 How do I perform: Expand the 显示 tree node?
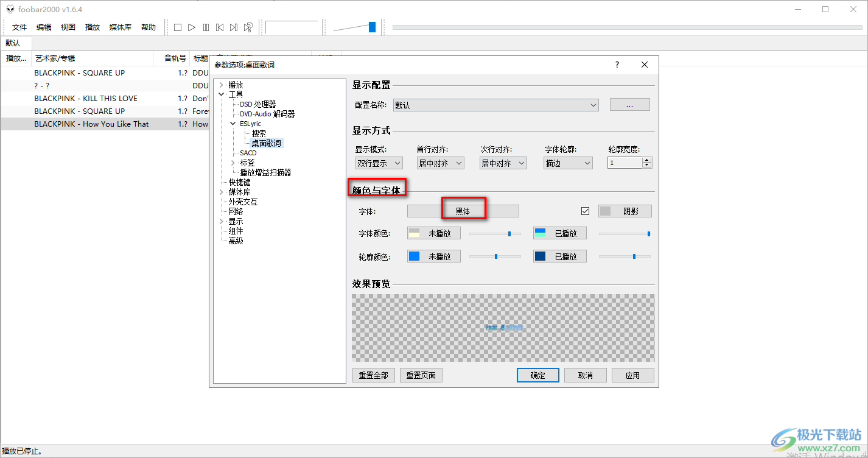coord(221,221)
